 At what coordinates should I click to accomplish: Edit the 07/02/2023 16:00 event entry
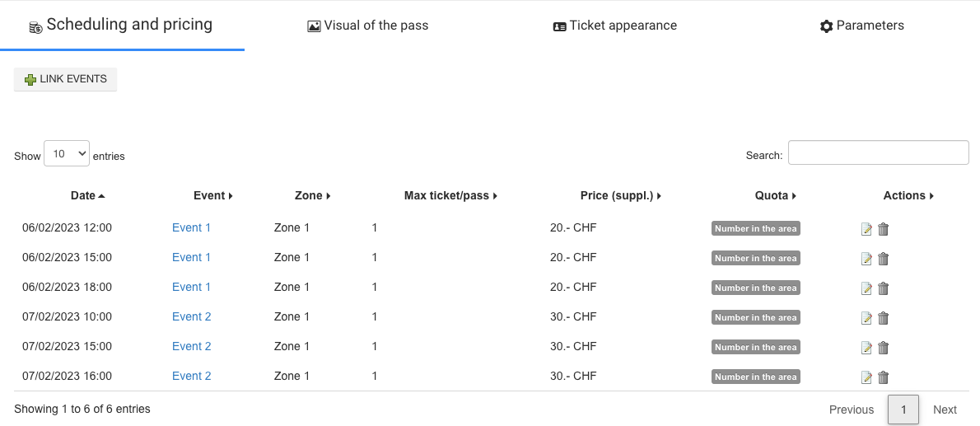click(x=866, y=377)
